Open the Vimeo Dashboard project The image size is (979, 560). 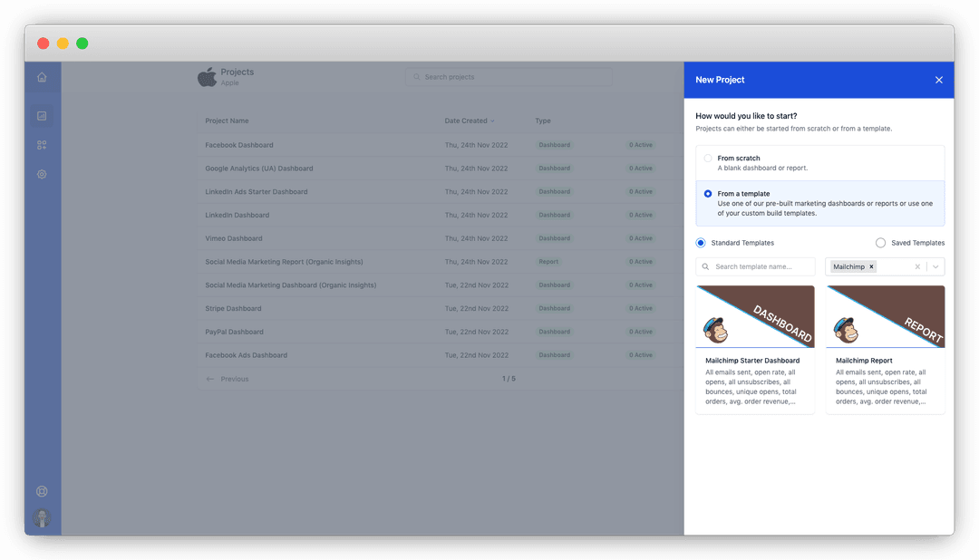coord(234,238)
